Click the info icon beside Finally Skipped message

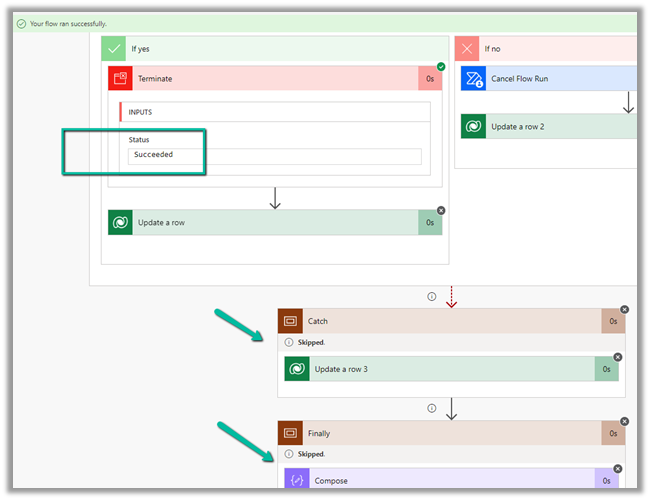click(289, 454)
